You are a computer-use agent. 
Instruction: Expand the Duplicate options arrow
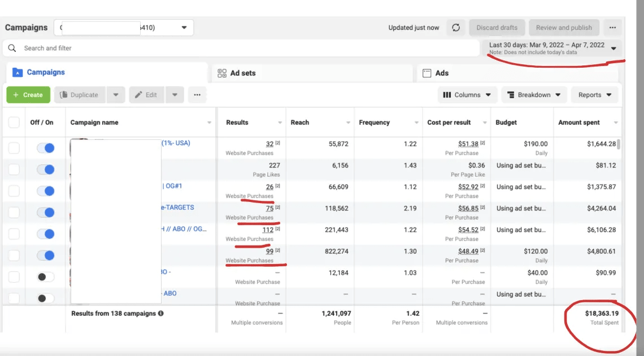[x=116, y=95]
